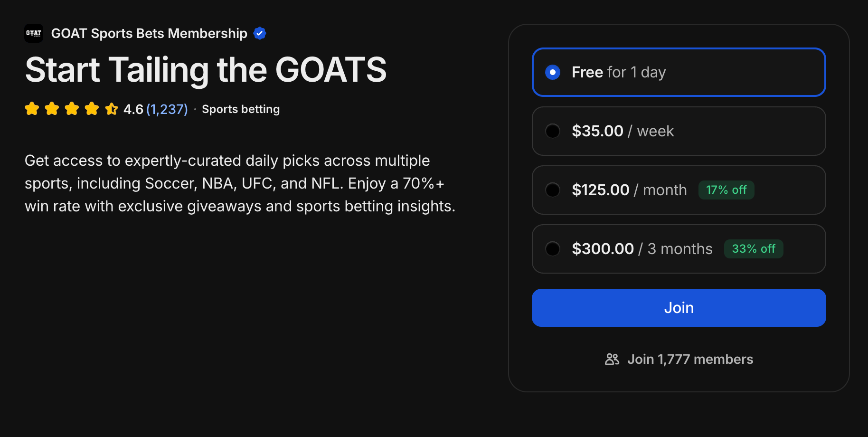Screen dimensions: 868x437
Task: Click the Join 1,777 members text
Action: pos(690,359)
